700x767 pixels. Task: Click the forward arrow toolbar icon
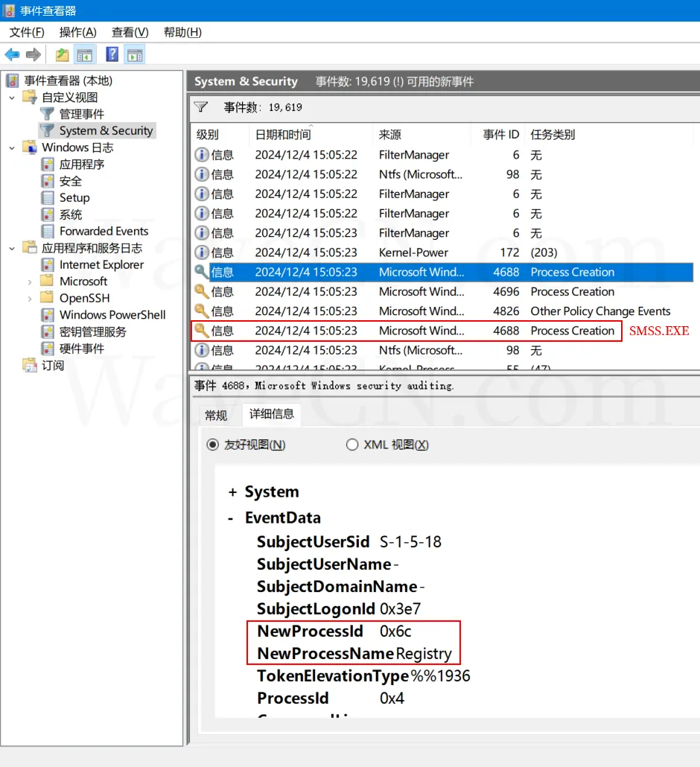pyautogui.click(x=34, y=55)
